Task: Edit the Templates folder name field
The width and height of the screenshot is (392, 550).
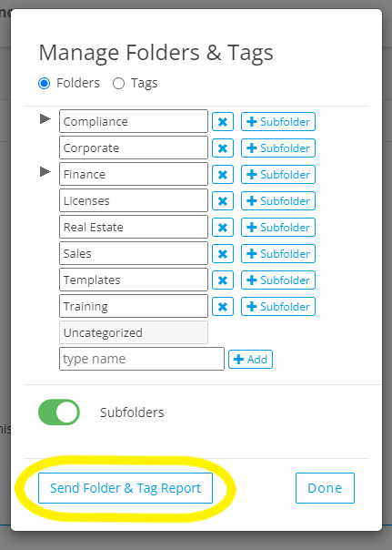Action: pyautogui.click(x=134, y=280)
